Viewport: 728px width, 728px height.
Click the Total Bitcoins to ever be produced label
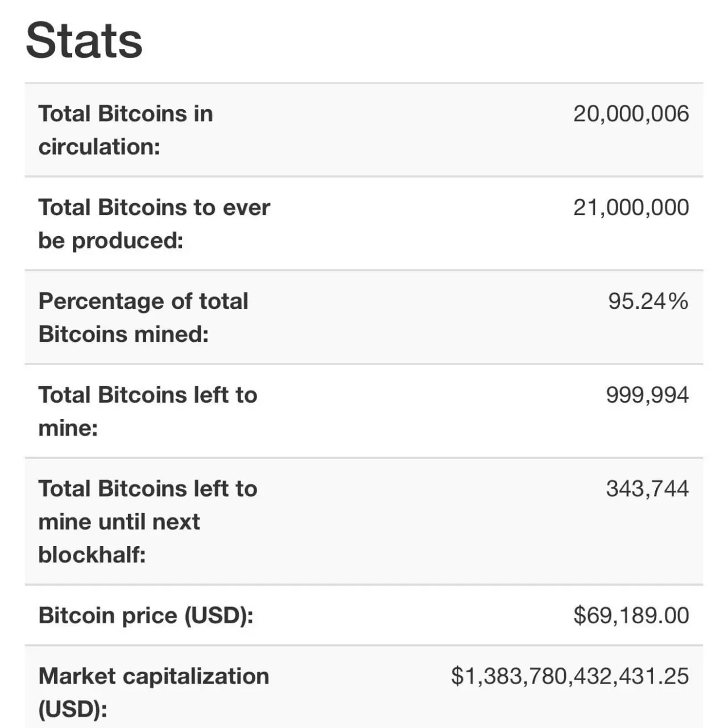click(154, 208)
